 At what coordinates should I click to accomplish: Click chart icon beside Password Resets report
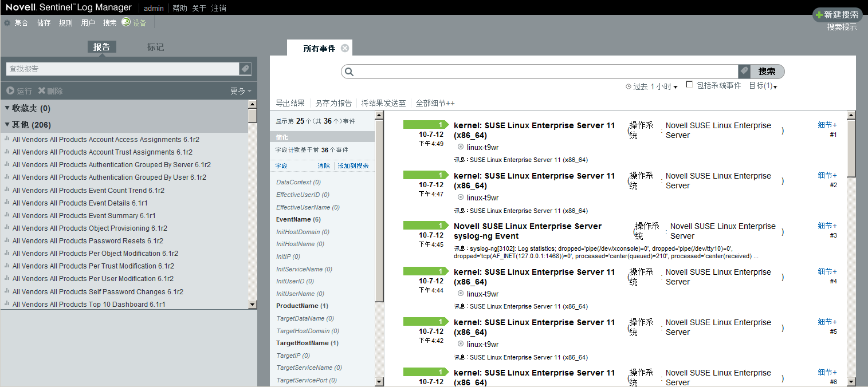[x=7, y=240]
